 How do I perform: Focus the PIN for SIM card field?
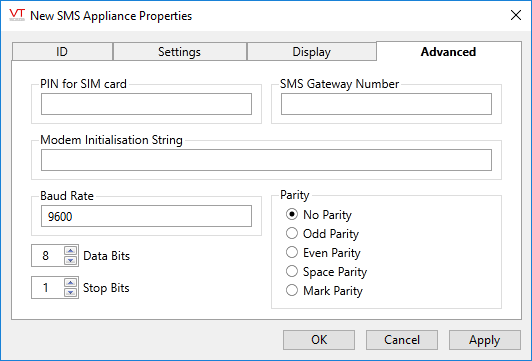(146, 104)
